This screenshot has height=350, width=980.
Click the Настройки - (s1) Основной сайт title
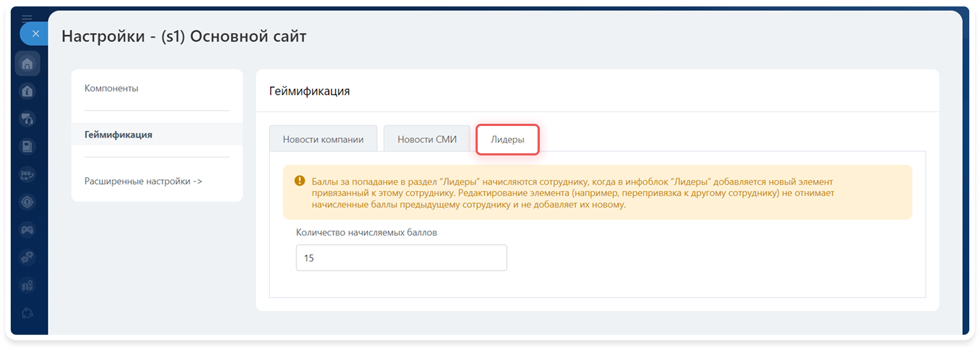click(184, 36)
